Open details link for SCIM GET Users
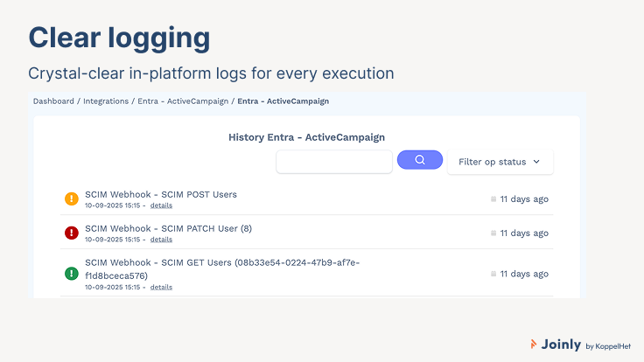The height and width of the screenshot is (362, 644). point(161,288)
